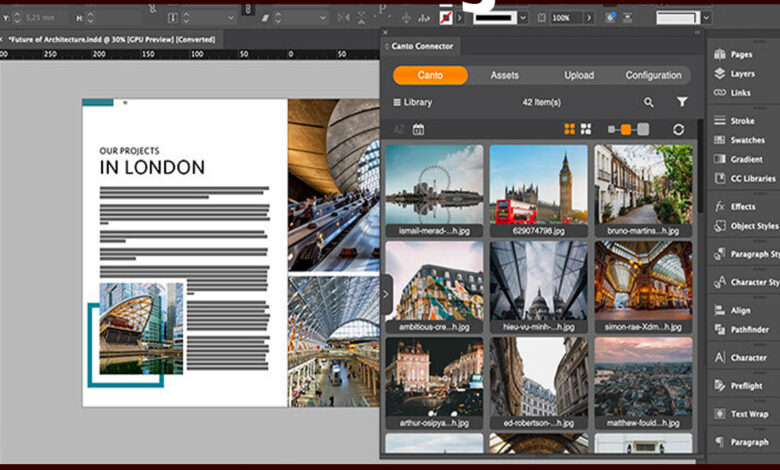This screenshot has height=470, width=780.
Task: Adjust the thumbnail size slider
Action: tap(627, 129)
